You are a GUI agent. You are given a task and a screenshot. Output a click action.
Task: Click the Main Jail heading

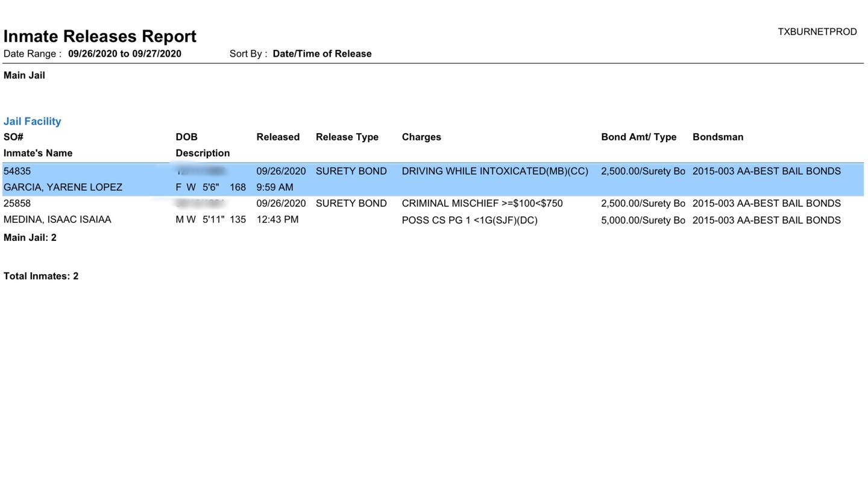click(x=24, y=75)
